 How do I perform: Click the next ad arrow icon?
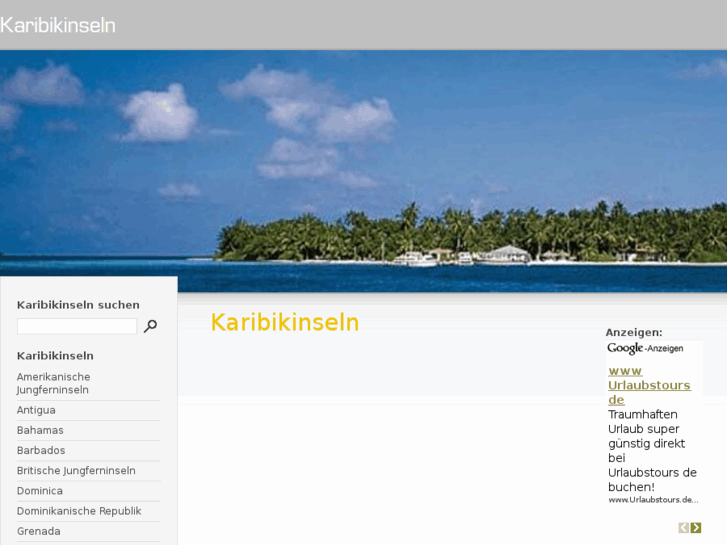click(x=695, y=527)
